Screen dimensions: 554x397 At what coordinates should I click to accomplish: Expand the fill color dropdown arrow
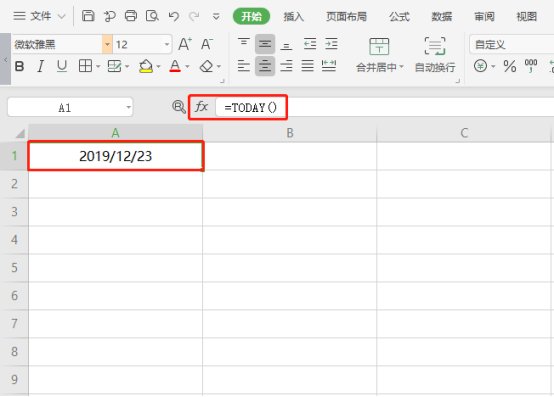coord(158,66)
